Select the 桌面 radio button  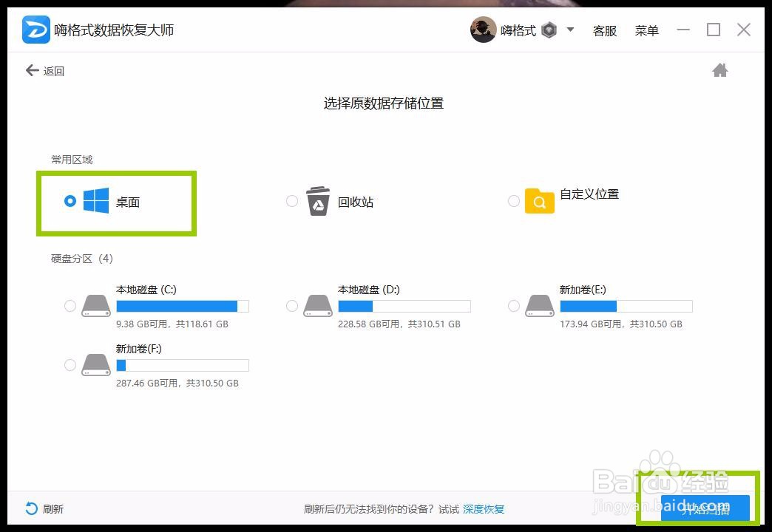[70, 200]
